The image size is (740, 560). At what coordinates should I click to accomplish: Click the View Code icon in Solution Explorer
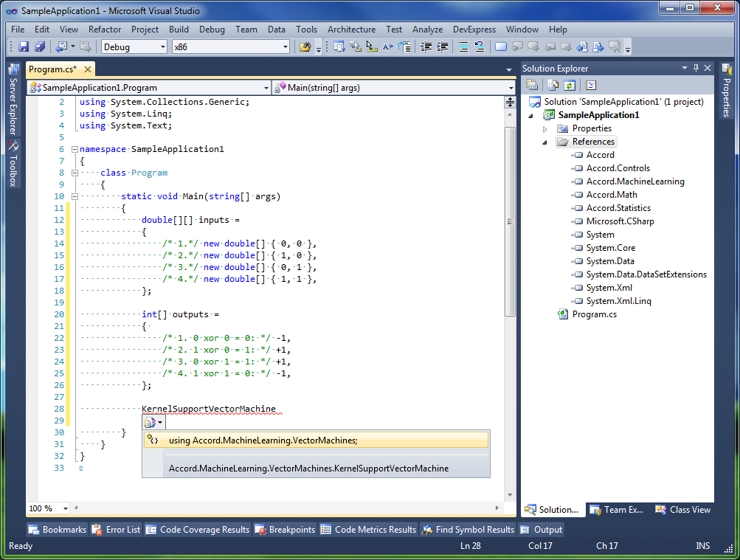(x=591, y=85)
